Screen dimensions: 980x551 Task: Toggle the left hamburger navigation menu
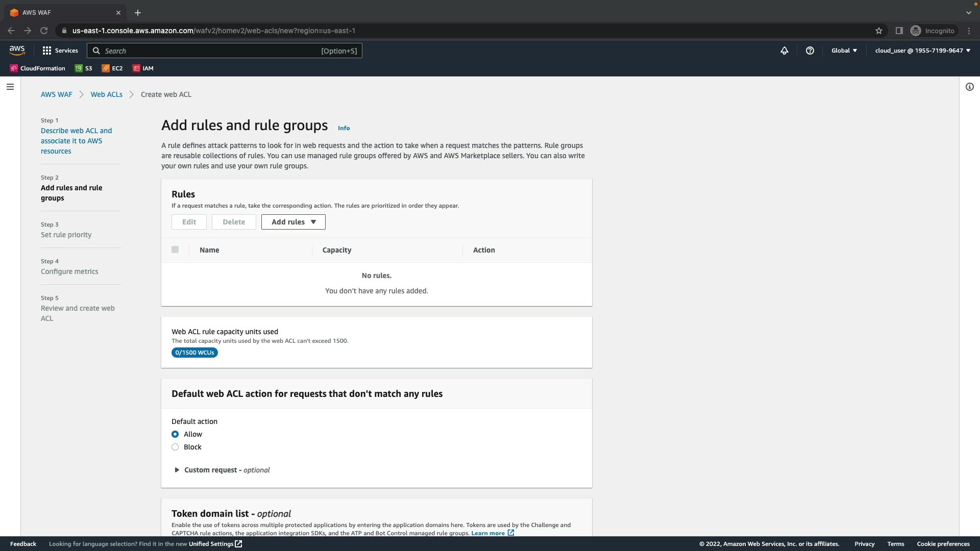point(10,87)
